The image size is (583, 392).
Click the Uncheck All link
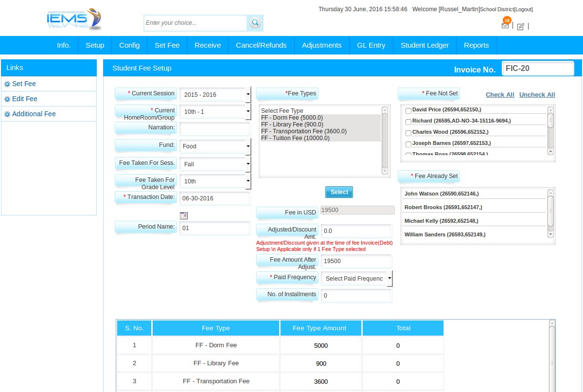[x=537, y=94]
